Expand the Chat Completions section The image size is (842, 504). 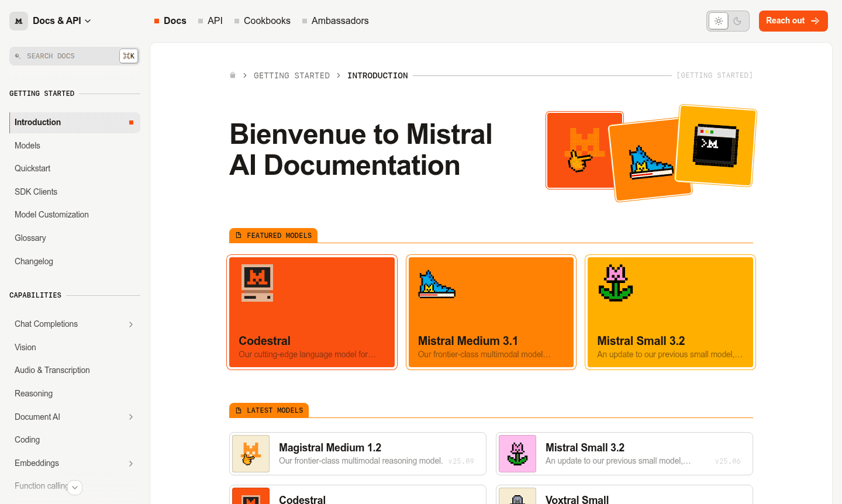pyautogui.click(x=130, y=324)
